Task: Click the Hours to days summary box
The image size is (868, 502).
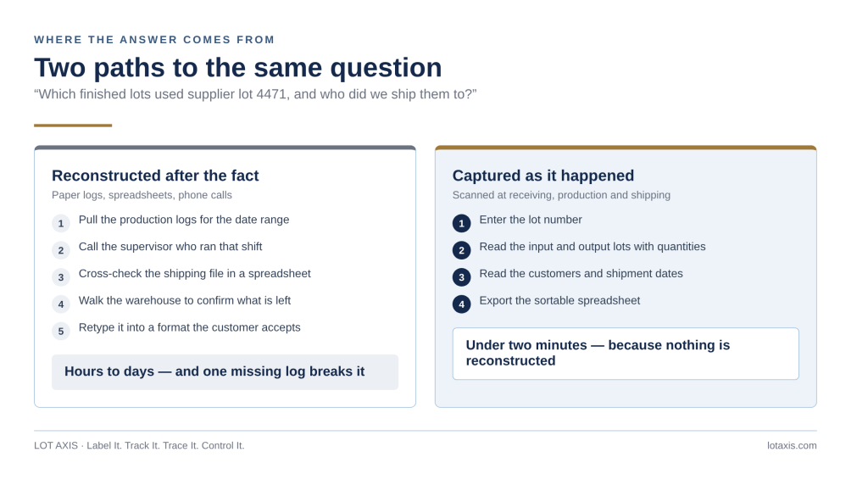Action: [x=225, y=371]
